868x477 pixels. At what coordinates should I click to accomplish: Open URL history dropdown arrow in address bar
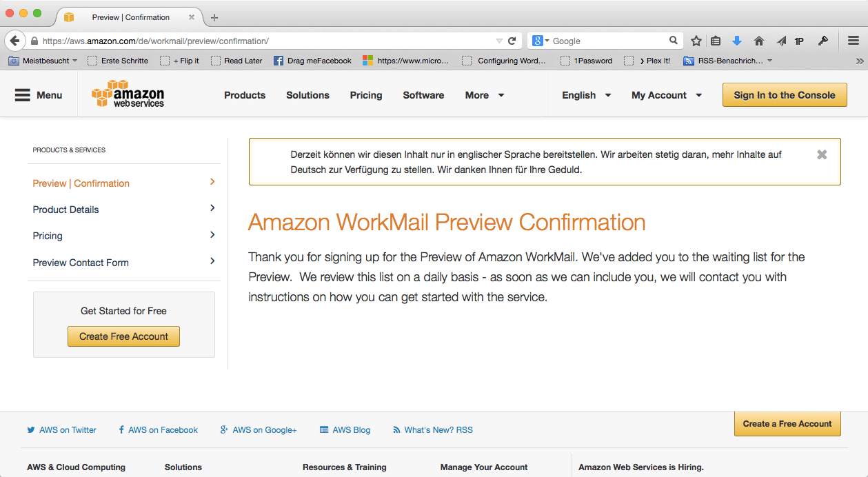(x=500, y=41)
